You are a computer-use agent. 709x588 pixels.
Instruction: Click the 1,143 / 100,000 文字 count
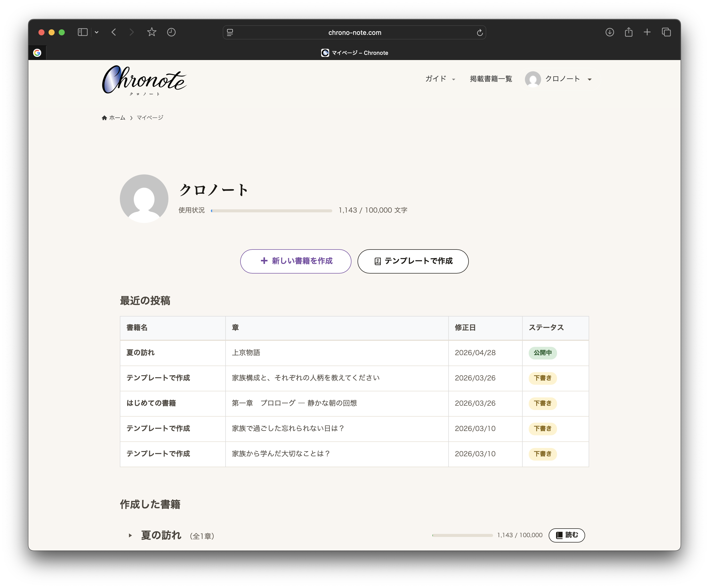(x=373, y=210)
